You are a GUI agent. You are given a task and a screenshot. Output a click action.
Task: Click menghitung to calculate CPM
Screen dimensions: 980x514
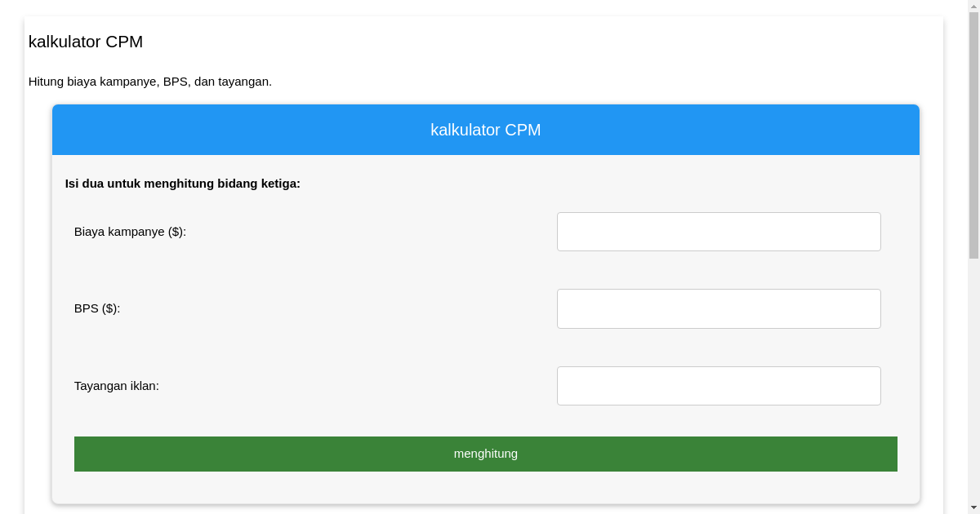pos(486,454)
